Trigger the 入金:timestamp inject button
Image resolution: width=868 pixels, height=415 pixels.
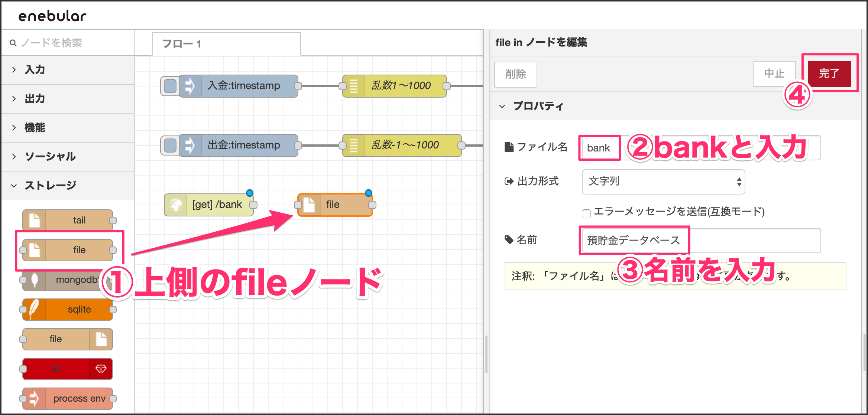(170, 86)
